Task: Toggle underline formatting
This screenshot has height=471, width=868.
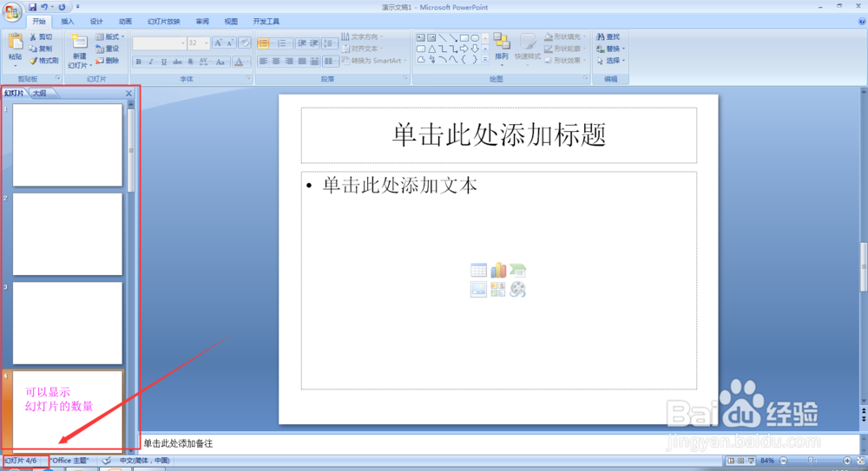Action: pyautogui.click(x=164, y=62)
